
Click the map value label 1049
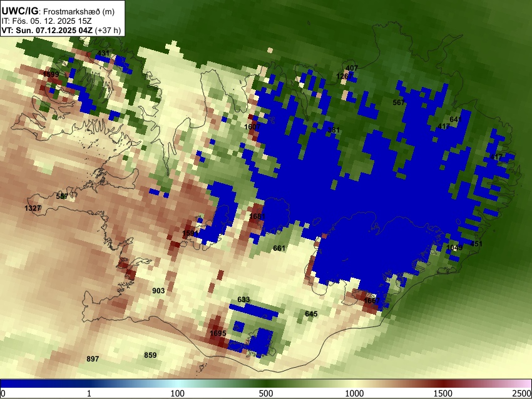coord(454,248)
